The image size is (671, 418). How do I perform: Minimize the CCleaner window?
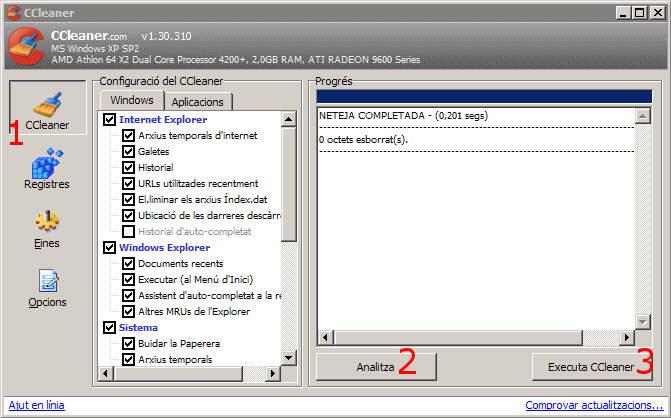pyautogui.click(x=623, y=13)
